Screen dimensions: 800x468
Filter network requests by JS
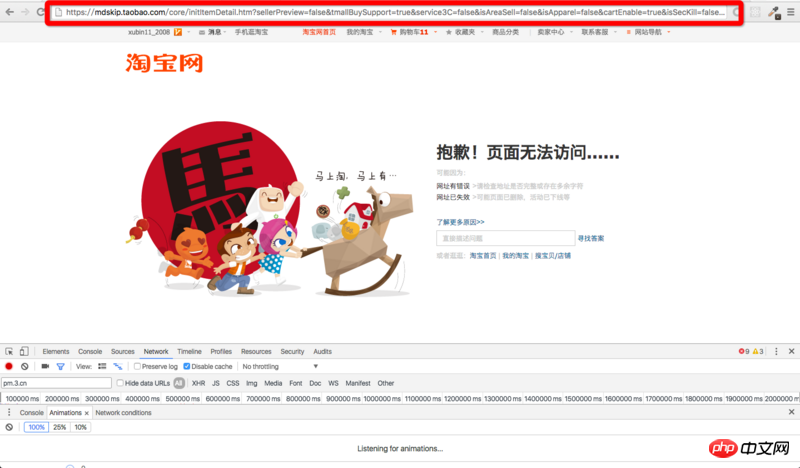[216, 383]
